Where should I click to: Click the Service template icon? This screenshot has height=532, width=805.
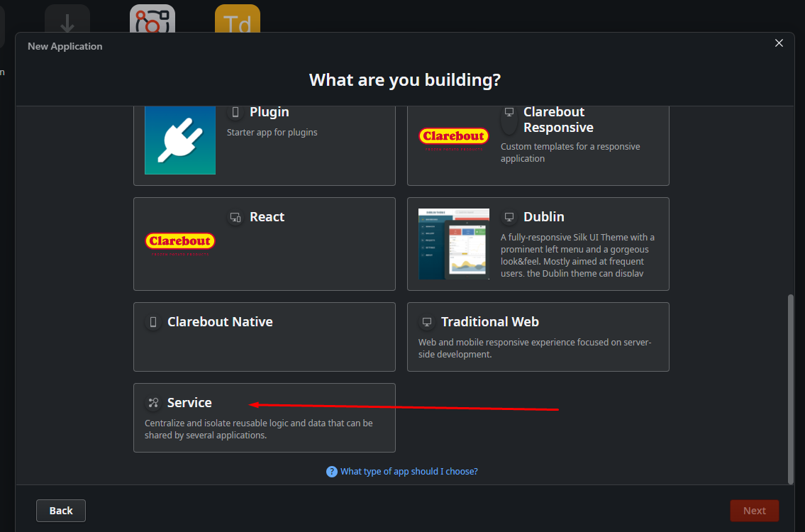pyautogui.click(x=153, y=403)
